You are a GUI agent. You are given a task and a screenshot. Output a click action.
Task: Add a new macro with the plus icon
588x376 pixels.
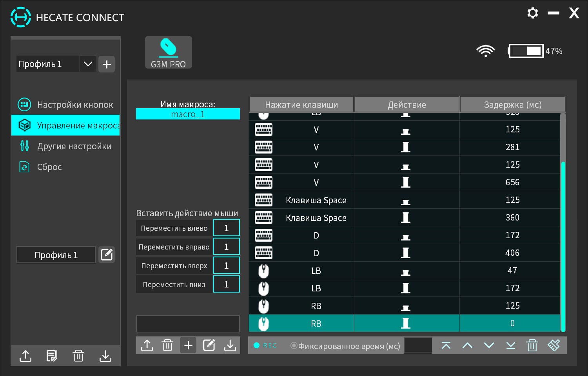(x=188, y=345)
